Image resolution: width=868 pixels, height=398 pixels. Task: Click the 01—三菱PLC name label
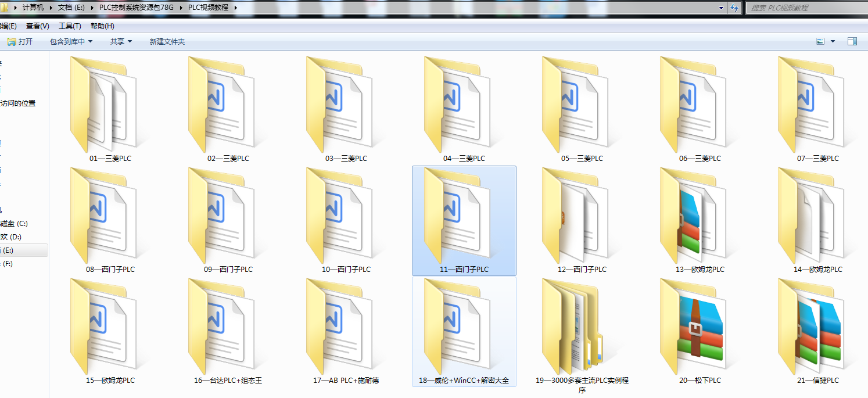(x=110, y=158)
